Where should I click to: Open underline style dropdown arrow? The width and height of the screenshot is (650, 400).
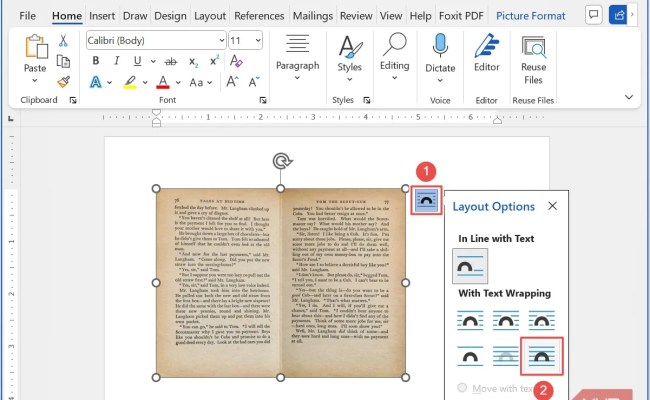(153, 61)
